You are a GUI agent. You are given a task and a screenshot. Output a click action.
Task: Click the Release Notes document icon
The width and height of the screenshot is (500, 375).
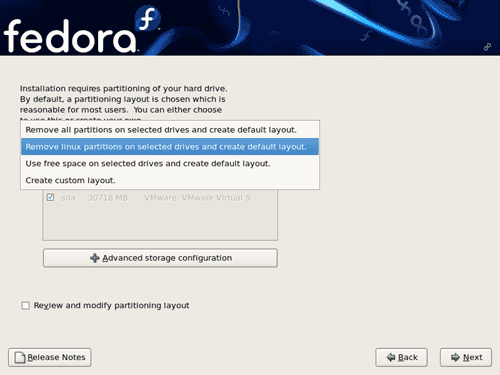coord(20,358)
